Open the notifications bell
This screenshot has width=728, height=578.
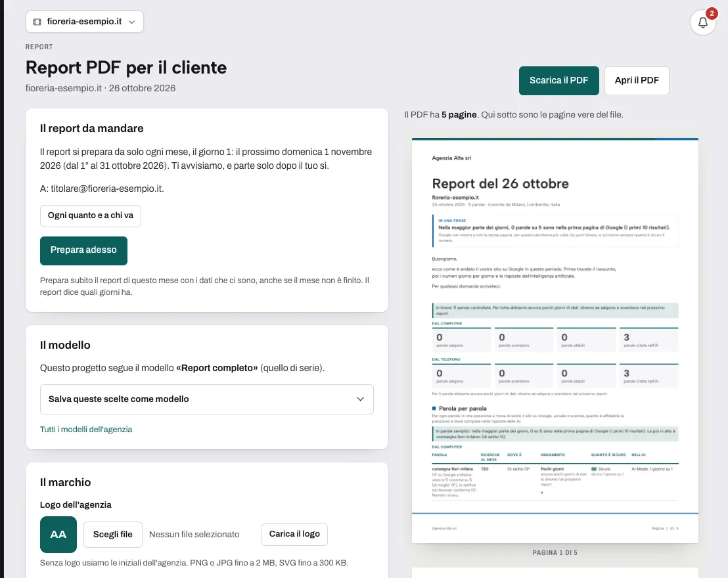tap(702, 22)
